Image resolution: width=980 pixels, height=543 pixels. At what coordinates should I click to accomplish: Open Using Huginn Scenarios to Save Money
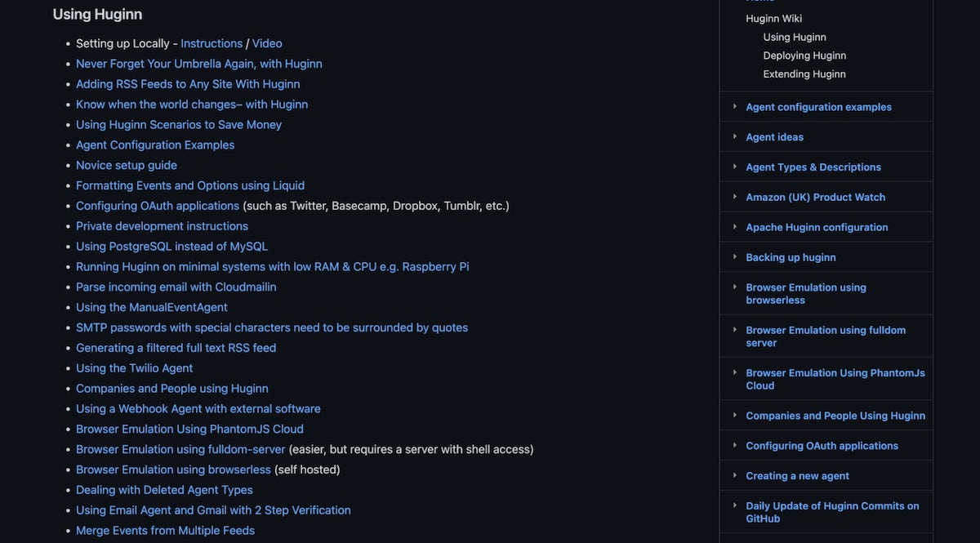(179, 125)
